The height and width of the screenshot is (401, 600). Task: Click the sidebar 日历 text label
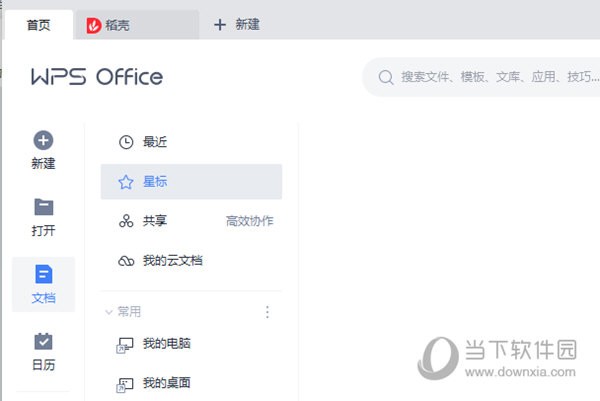pos(43,365)
